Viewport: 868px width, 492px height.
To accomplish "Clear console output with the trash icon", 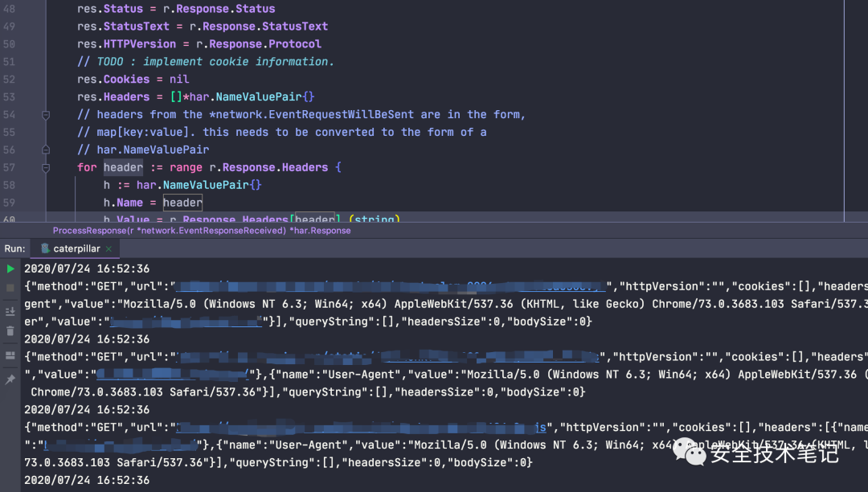I will 10,331.
